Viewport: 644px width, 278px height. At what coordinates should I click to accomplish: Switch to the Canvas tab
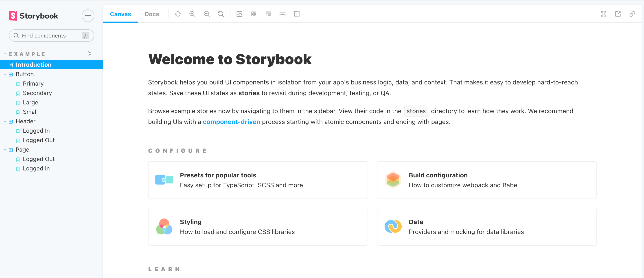point(120,14)
